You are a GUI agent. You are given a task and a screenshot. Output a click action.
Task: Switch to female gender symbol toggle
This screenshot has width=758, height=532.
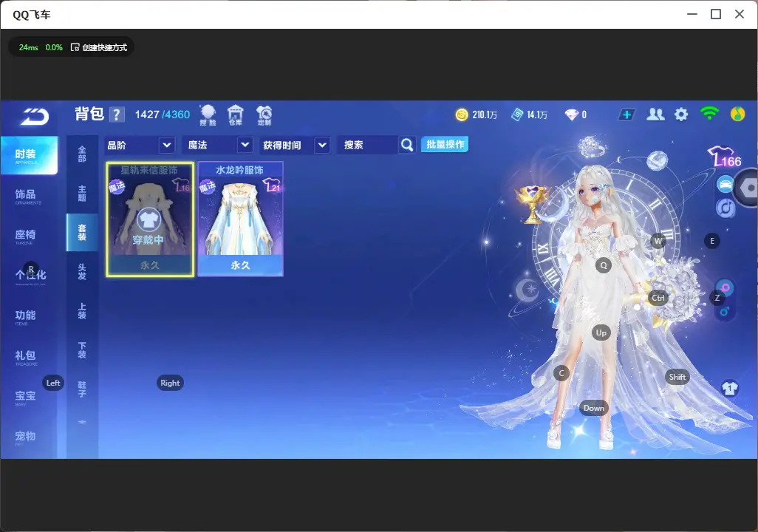(x=725, y=288)
